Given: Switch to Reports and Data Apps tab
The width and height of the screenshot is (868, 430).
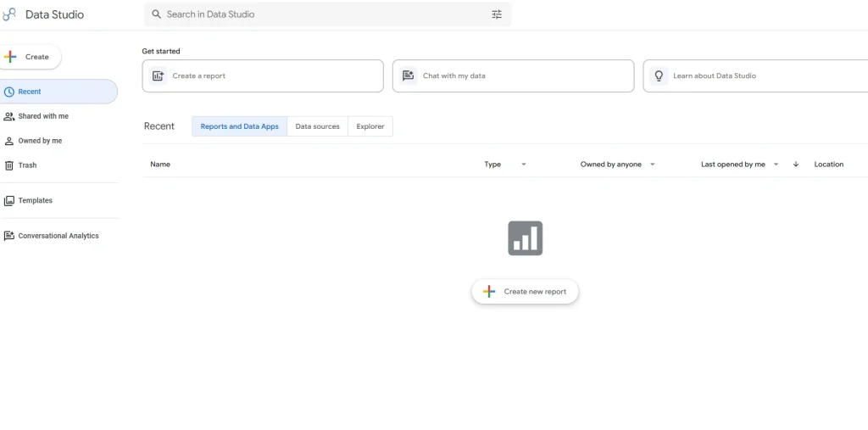Looking at the screenshot, I should point(239,126).
